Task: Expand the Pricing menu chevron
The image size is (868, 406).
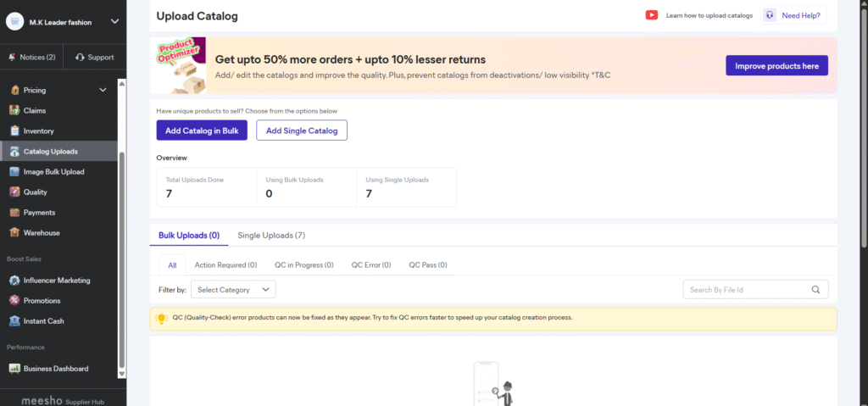Action: [x=103, y=90]
